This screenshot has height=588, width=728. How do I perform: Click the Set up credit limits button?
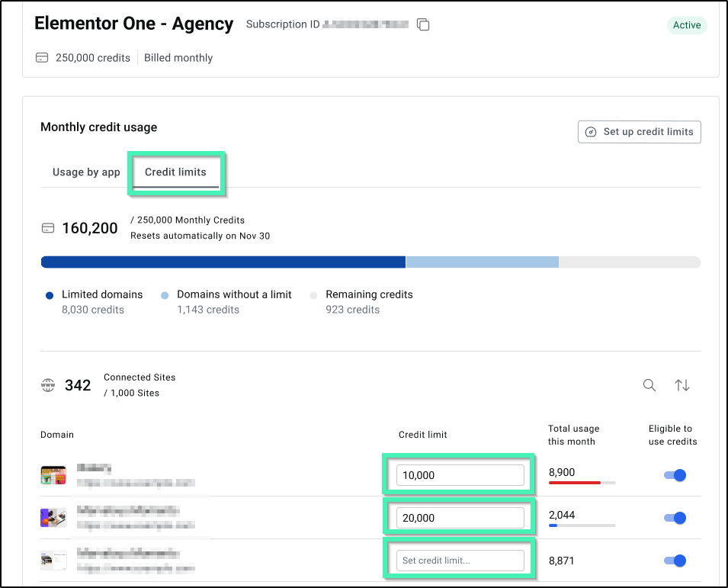click(x=640, y=132)
